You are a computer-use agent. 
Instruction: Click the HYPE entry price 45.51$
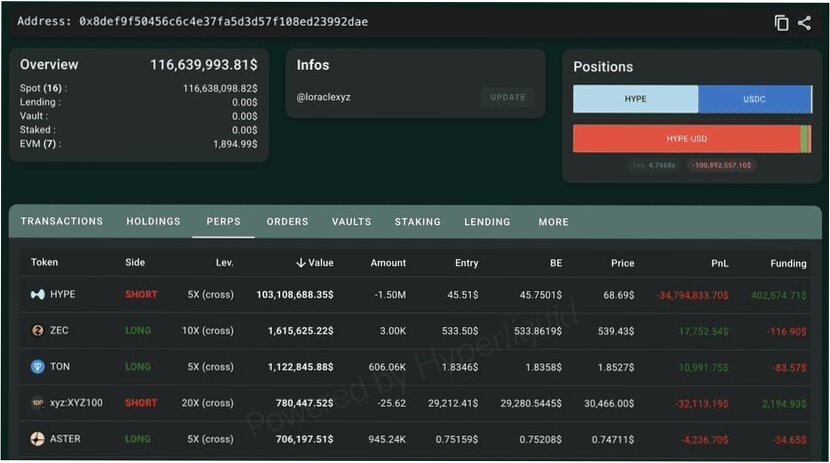click(x=463, y=295)
